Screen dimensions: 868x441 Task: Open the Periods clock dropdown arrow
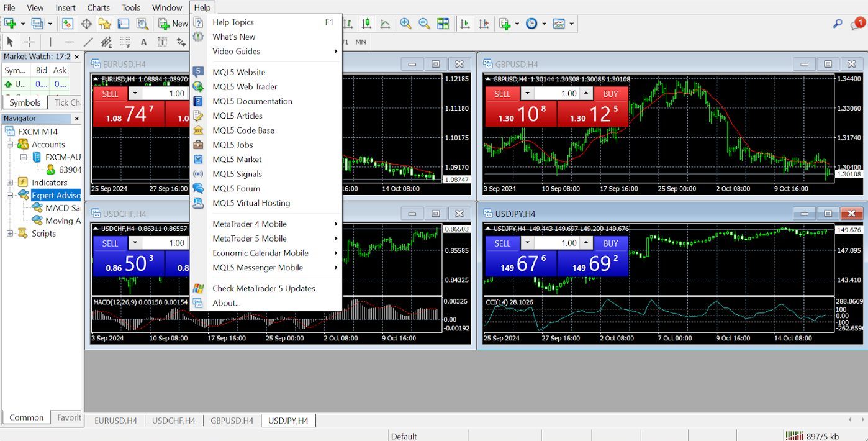coord(544,24)
